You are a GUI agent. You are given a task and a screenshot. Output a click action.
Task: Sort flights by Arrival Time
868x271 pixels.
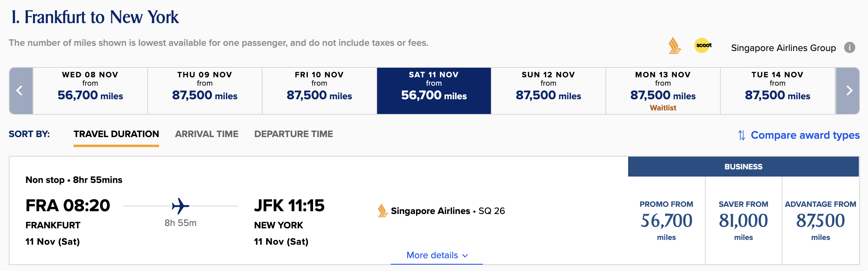pyautogui.click(x=206, y=134)
